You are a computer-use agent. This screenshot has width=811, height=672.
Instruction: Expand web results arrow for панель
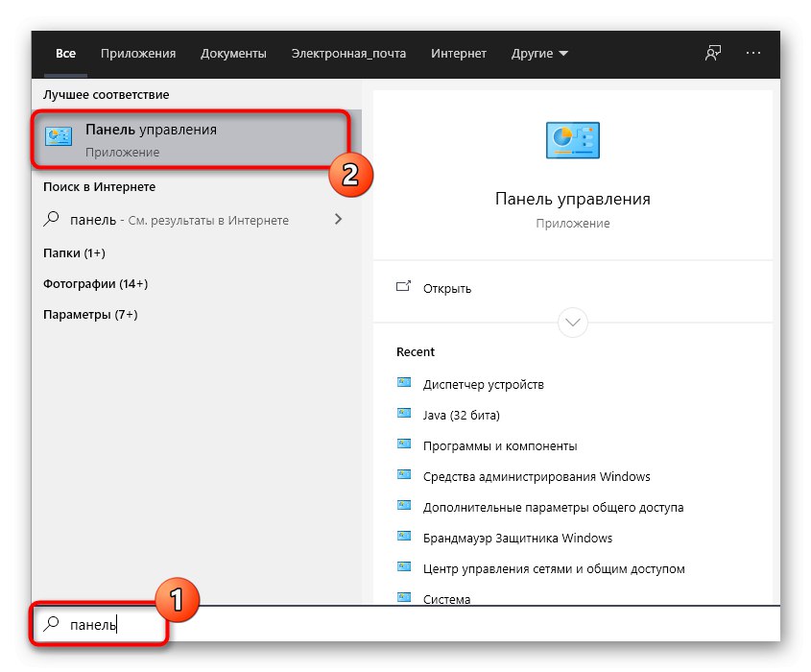coord(338,220)
